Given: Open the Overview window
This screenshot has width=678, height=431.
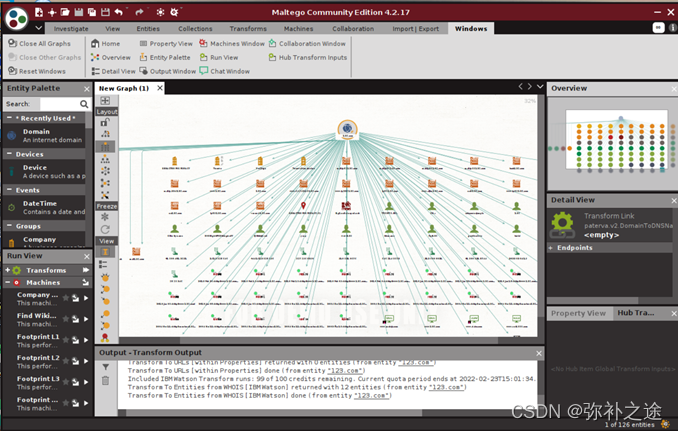Looking at the screenshot, I should pyautogui.click(x=111, y=57).
